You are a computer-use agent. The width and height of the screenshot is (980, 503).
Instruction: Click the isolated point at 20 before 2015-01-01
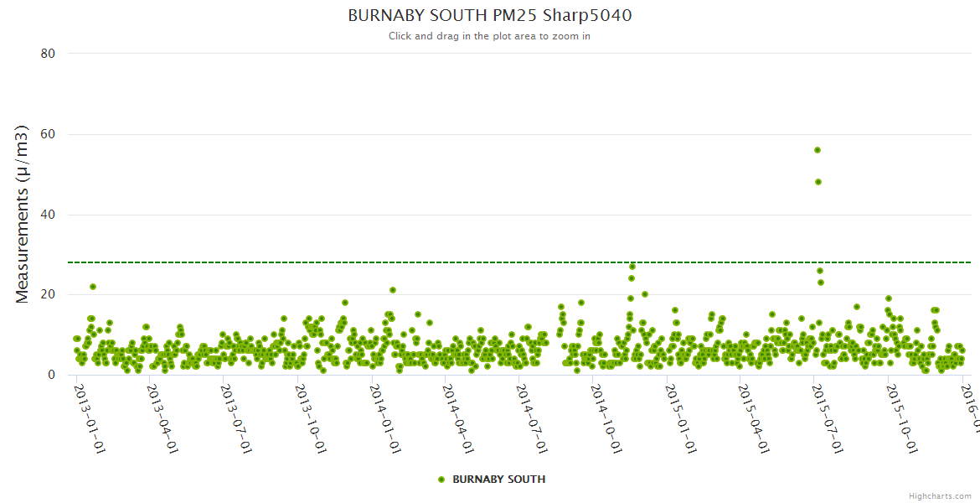pos(645,294)
